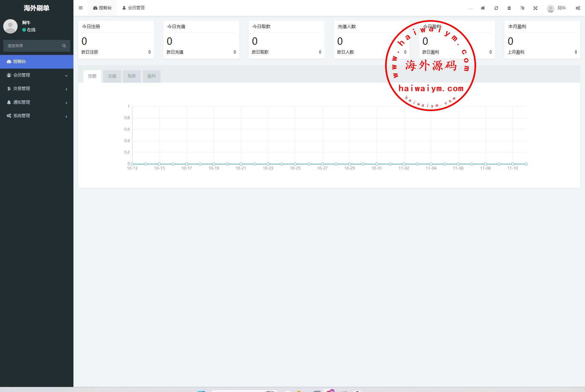Open the 会员管理 tab in top bar
Screen dimensions: 585x392
pyautogui.click(x=133, y=8)
